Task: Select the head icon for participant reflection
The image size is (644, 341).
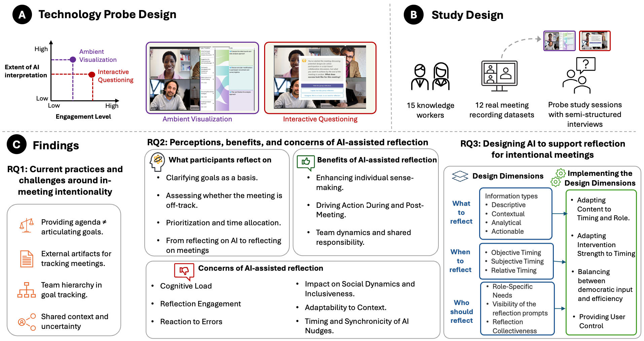Action: (x=157, y=161)
